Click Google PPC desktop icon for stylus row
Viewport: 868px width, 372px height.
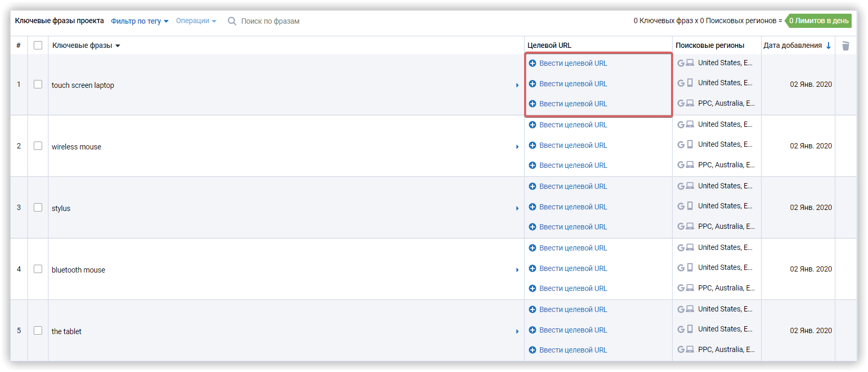pyautogui.click(x=685, y=226)
